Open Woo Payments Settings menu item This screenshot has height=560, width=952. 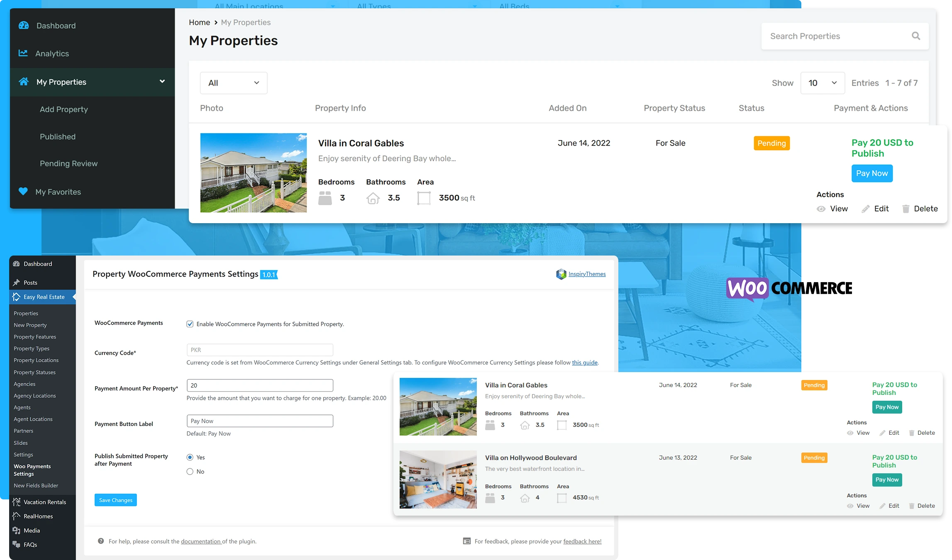(32, 470)
